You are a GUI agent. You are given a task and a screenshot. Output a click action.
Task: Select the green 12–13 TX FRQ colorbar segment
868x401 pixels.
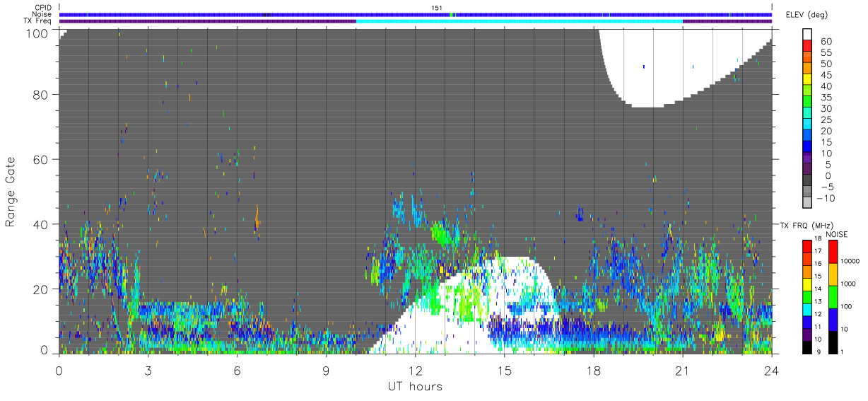pyautogui.click(x=807, y=296)
